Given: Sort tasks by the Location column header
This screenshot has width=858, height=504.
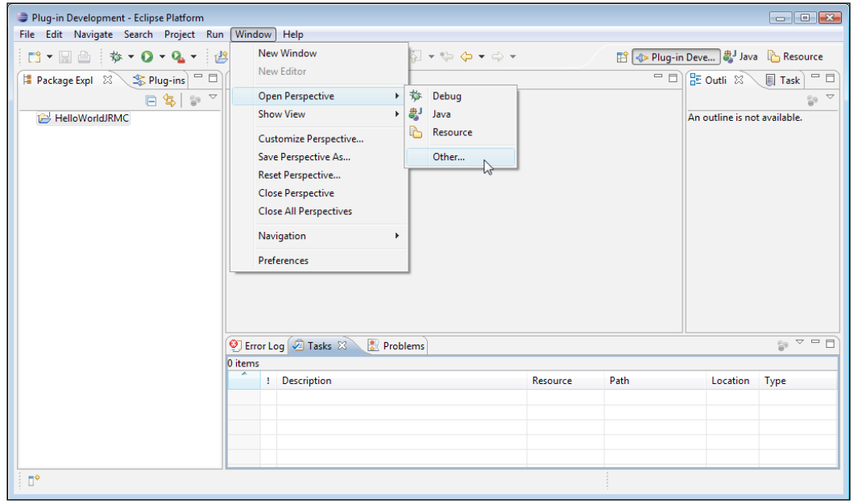Looking at the screenshot, I should 732,381.
